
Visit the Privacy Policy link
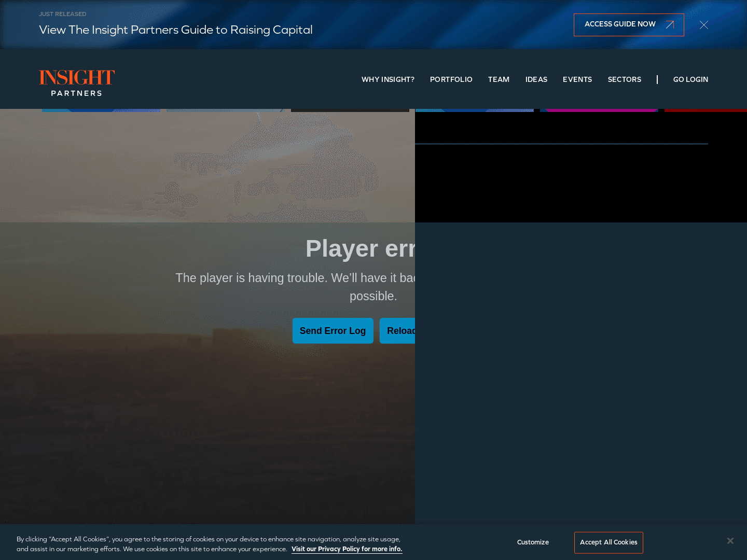347,549
